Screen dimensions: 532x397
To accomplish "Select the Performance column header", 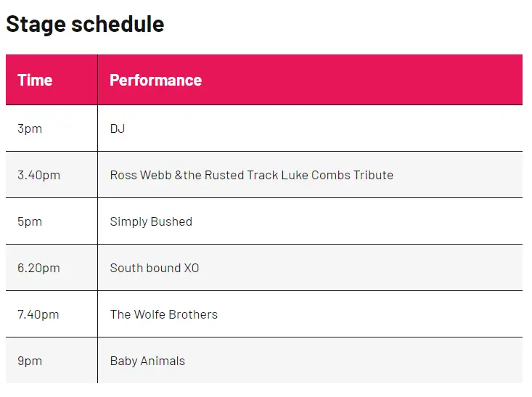I will tap(310, 80).
